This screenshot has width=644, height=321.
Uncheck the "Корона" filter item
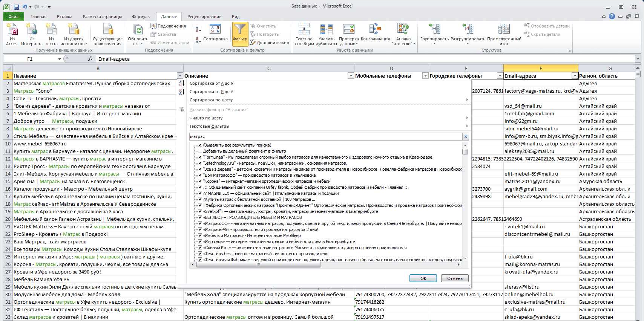pyautogui.click(x=200, y=181)
